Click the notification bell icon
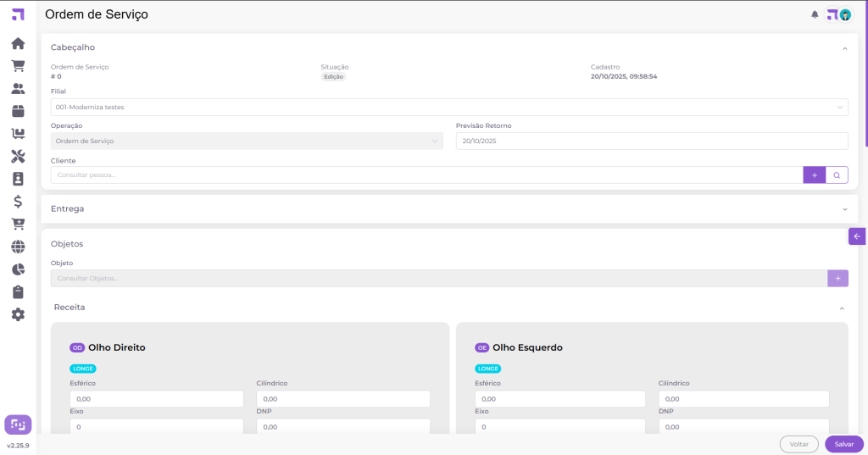Viewport: 868px width, 455px height. click(815, 14)
